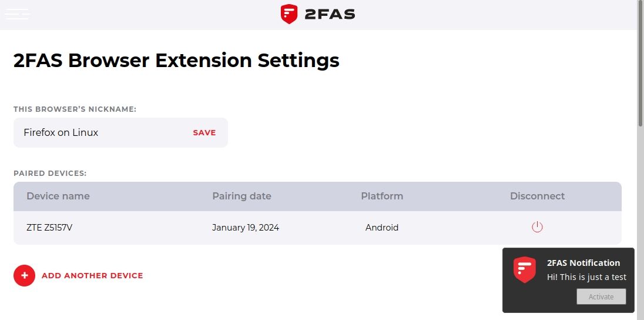Click the 2FAS wordmark in the header

[330, 14]
